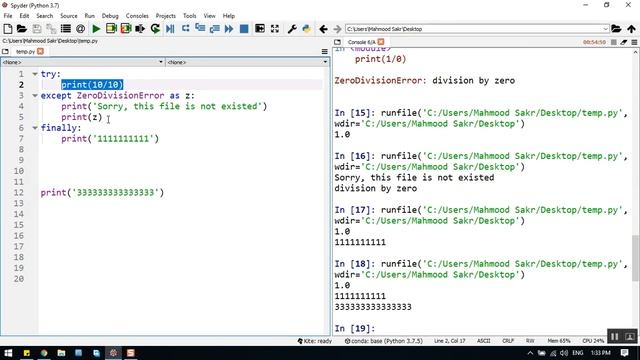640x360 pixels.
Task: Open the Edit menu
Action: [x=24, y=16]
